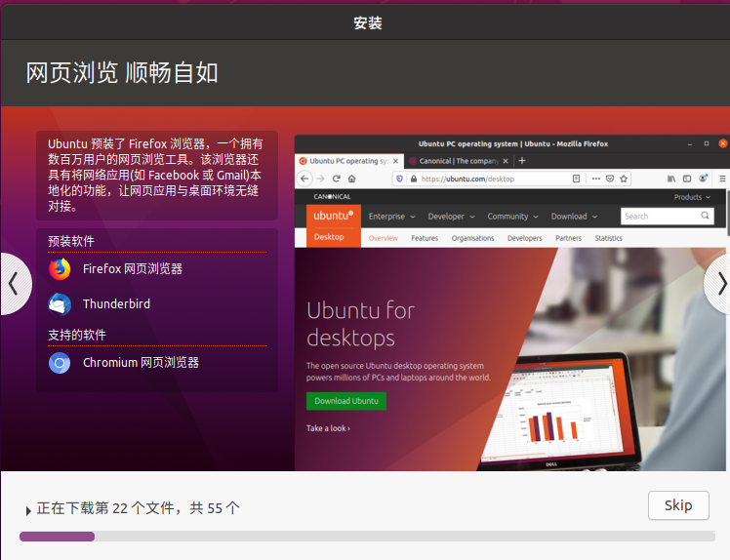Viewport: 730px width, 560px height.
Task: Click the 网页浏览 顺畅自如 heading
Action: [122, 73]
